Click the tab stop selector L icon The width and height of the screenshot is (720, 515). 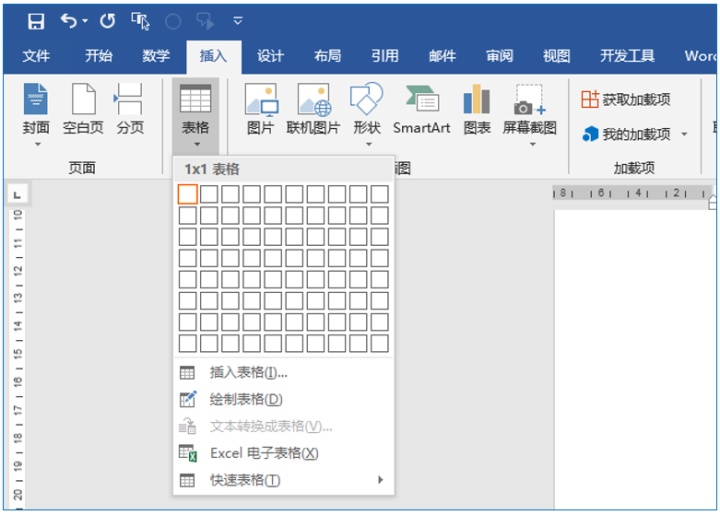17,195
